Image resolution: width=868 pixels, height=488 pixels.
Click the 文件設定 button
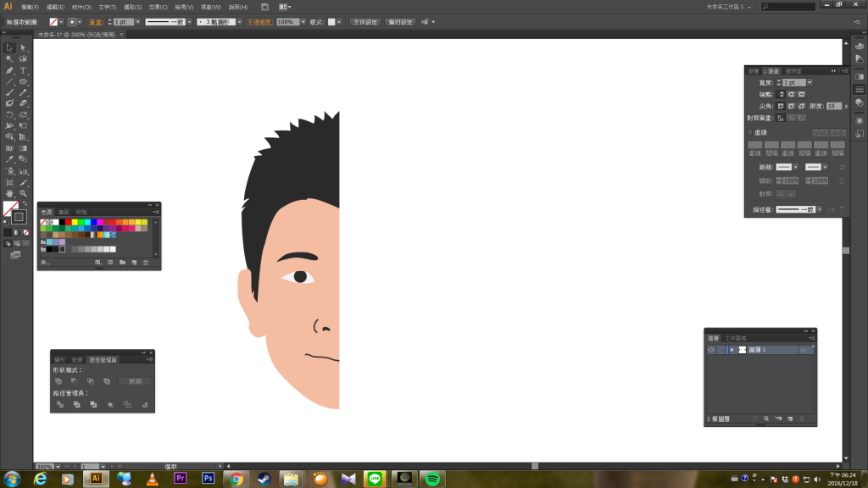point(365,21)
